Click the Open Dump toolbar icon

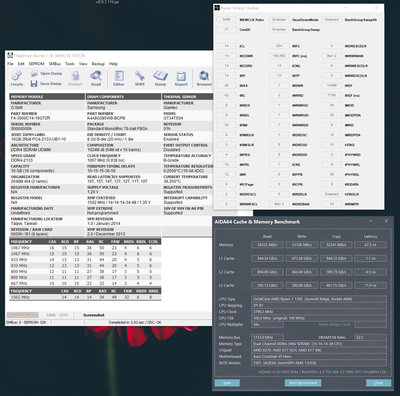coord(34,74)
